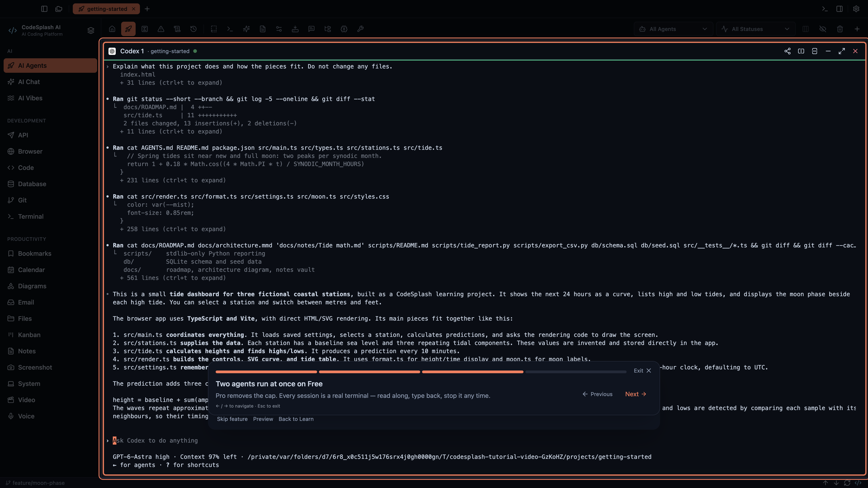Click the tour progress bar's fourth segment
Screen dimensions: 868x488
[576, 372]
